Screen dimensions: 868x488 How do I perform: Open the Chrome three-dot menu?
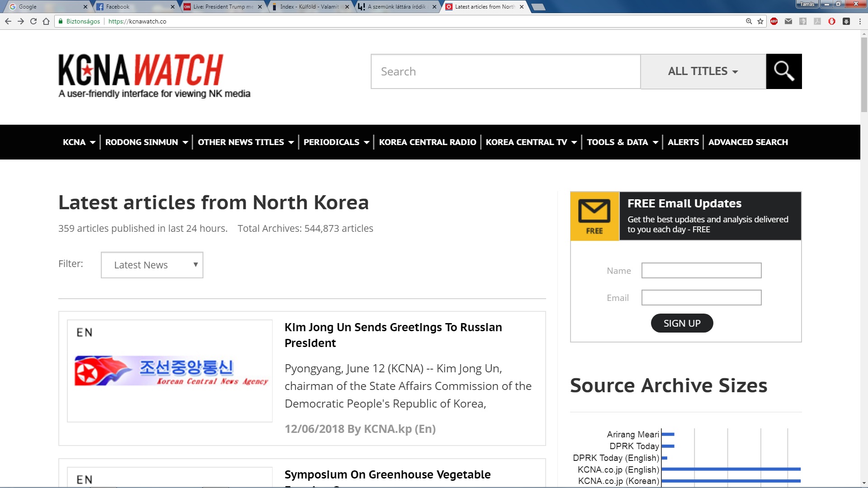coord(860,21)
